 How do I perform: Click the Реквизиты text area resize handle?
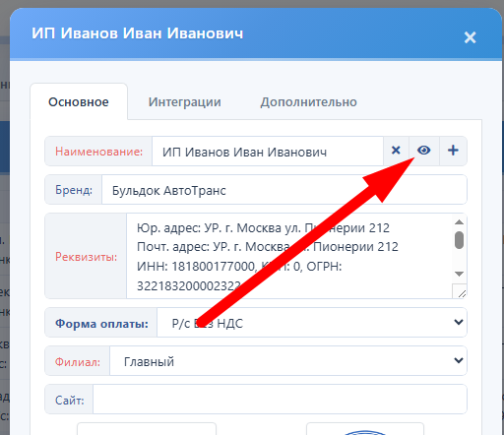click(x=461, y=292)
